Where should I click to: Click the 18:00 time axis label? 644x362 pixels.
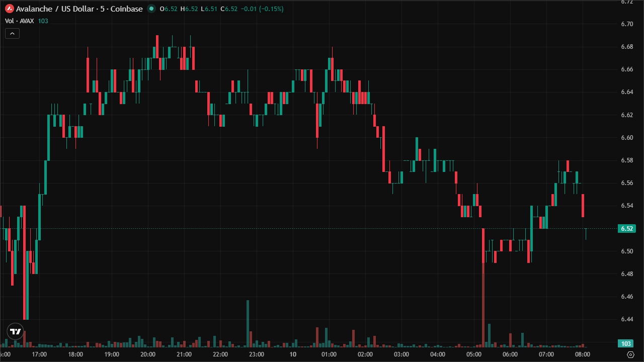point(75,354)
